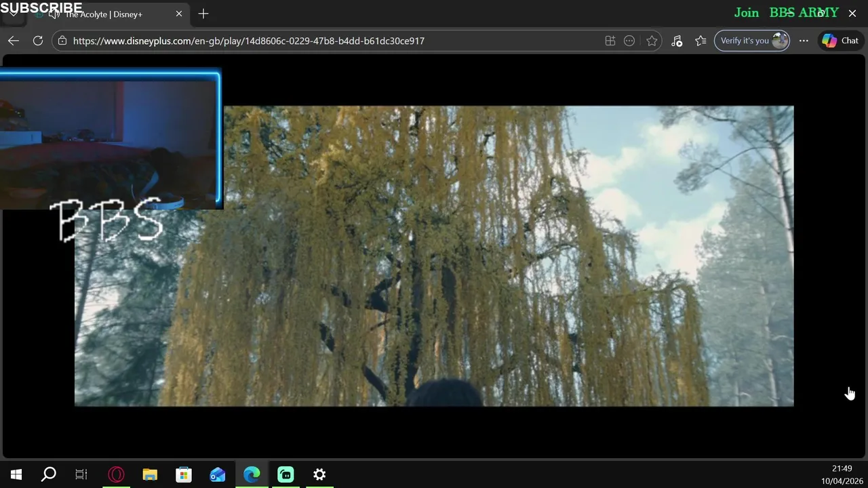This screenshot has height=488, width=868.
Task: Switch to The Acolyte | Disney+ tab
Action: coord(108,14)
